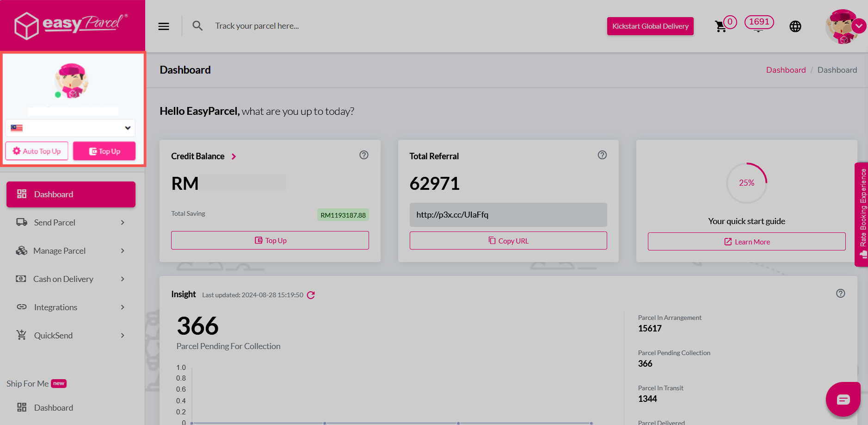Click the RM1193187.88 total saving badge
Viewport: 868px width, 425px height.
tap(343, 215)
